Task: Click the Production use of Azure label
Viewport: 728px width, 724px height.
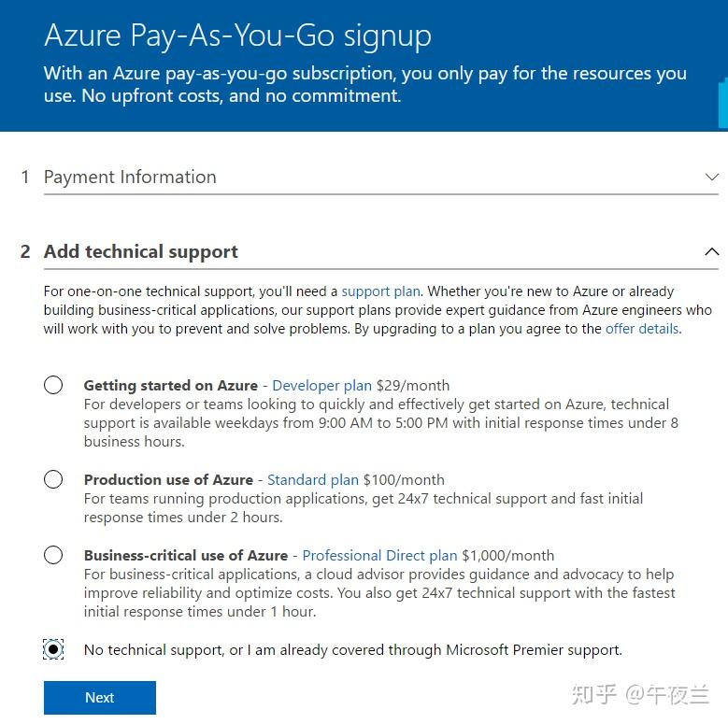Action: pyautogui.click(x=168, y=479)
